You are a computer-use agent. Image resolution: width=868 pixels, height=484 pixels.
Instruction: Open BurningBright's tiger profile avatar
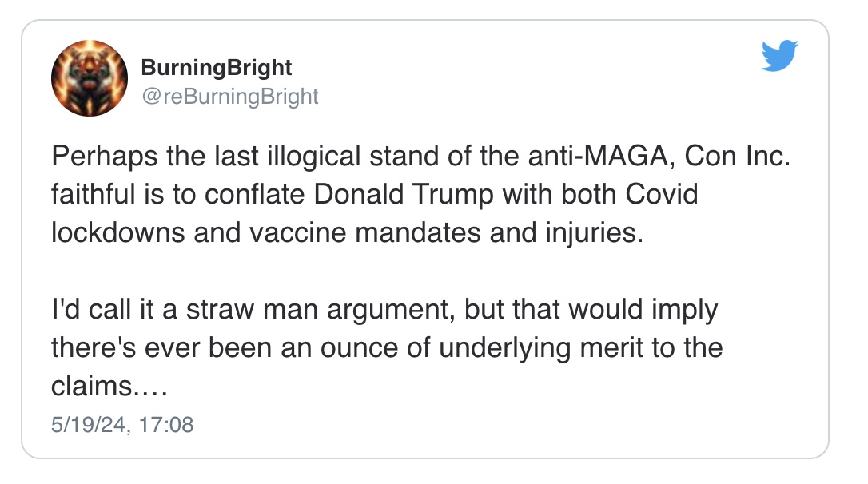pos(90,78)
